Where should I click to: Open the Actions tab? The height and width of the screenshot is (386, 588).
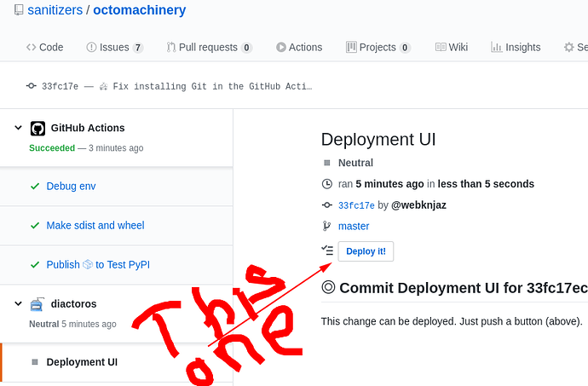tap(299, 47)
